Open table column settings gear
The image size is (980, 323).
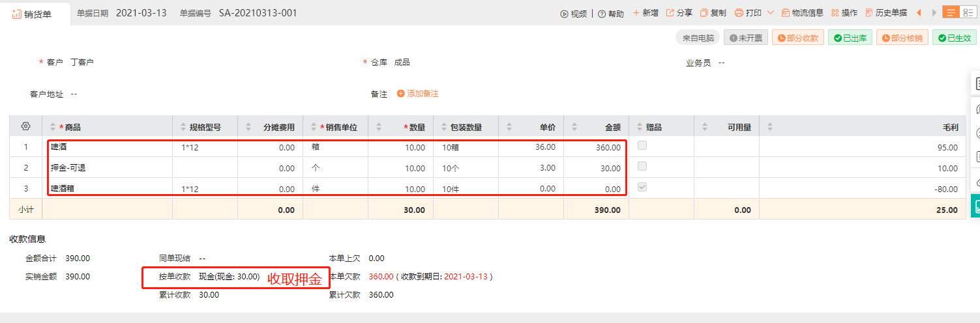point(25,126)
